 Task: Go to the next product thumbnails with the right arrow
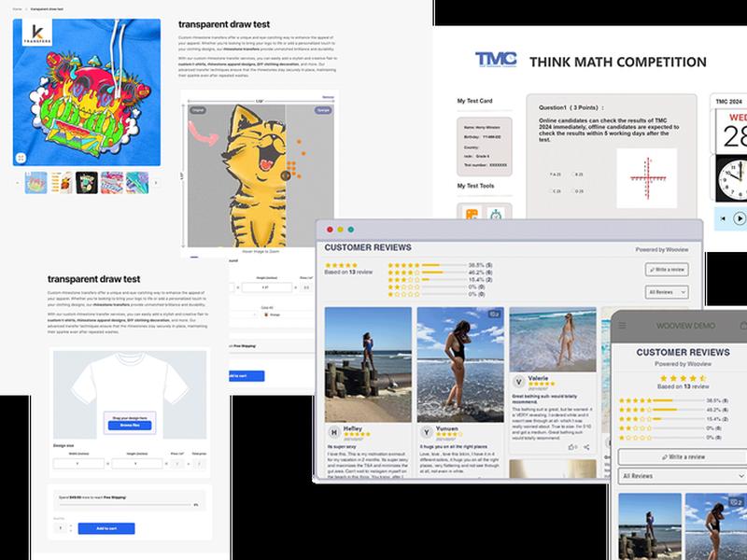(x=156, y=183)
